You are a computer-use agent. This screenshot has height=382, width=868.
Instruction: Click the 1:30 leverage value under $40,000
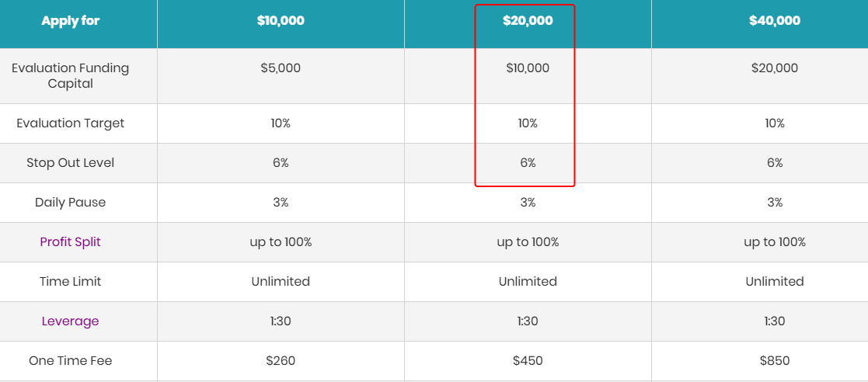(775, 321)
